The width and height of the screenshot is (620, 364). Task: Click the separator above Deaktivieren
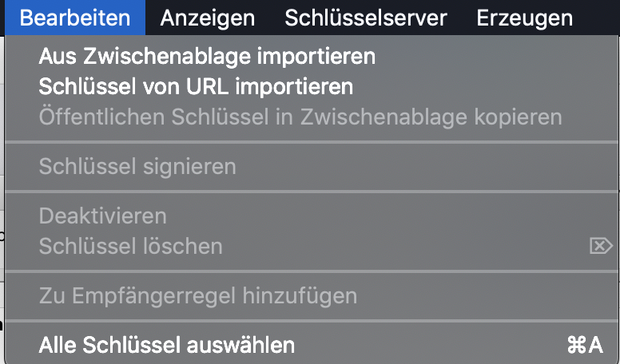[x=312, y=192]
